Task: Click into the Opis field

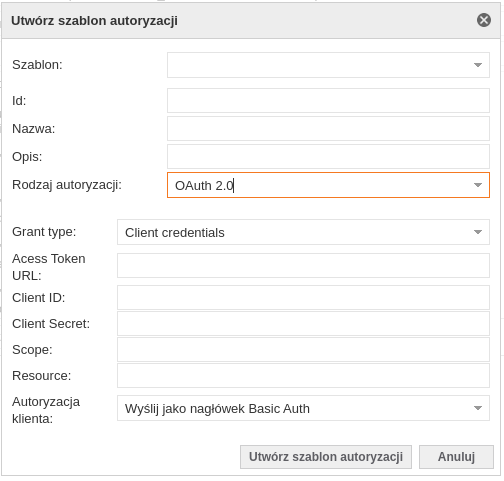Action: tap(328, 156)
